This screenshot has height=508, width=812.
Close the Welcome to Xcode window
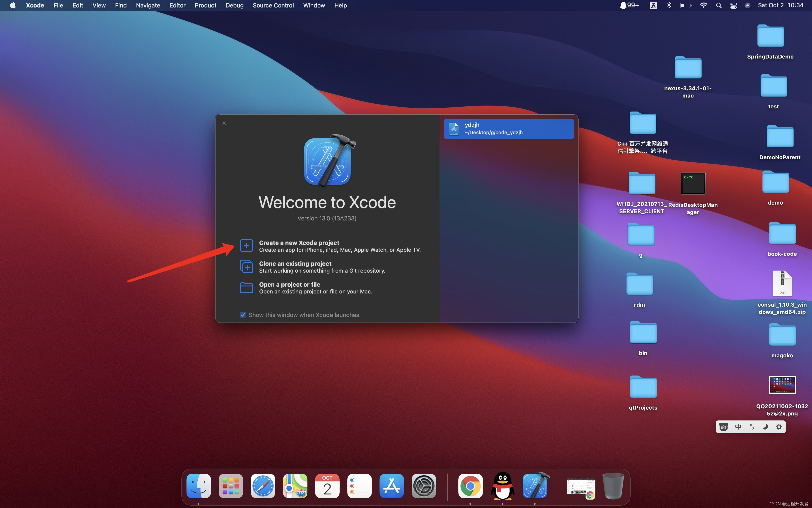click(224, 123)
